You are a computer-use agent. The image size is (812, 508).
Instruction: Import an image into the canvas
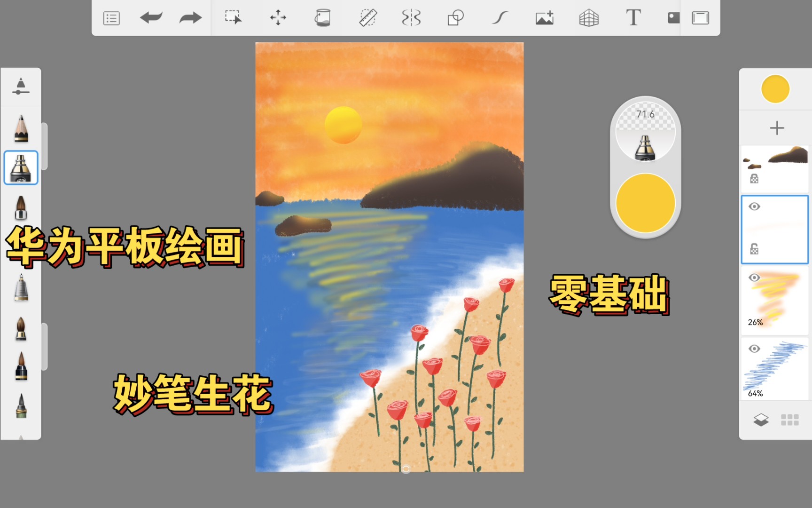coord(544,17)
